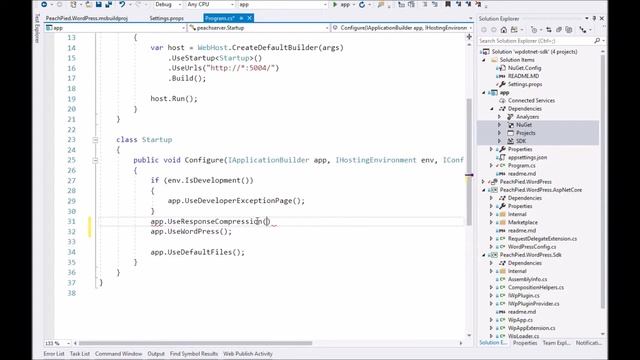Click the Refresh icon next to app run button
640x360 pixels.
pyautogui.click(x=362, y=4)
